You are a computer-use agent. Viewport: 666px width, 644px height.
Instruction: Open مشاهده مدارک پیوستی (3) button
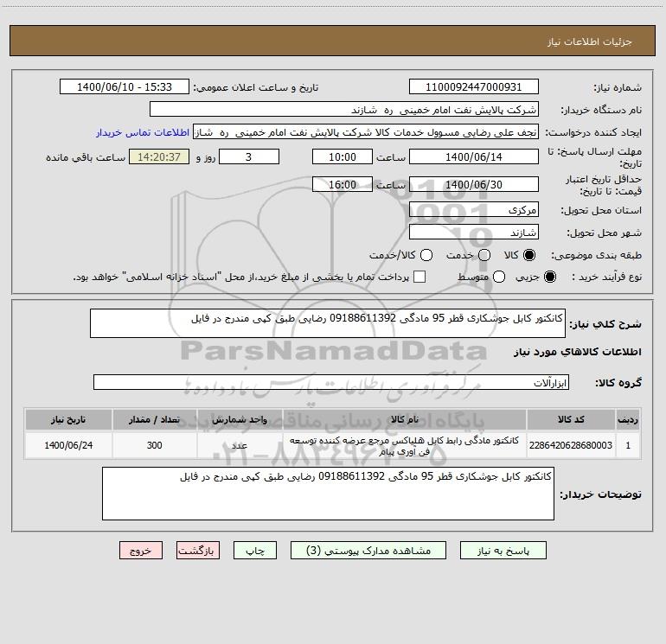tap(368, 551)
